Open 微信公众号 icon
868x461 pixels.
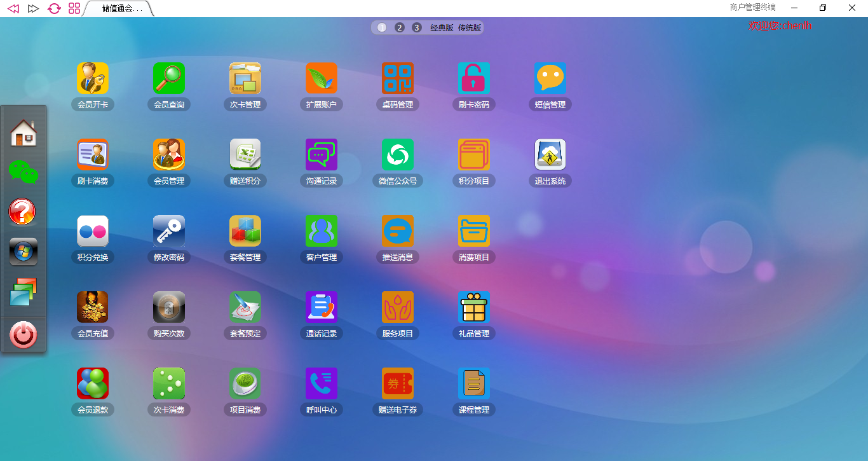tap(398, 155)
